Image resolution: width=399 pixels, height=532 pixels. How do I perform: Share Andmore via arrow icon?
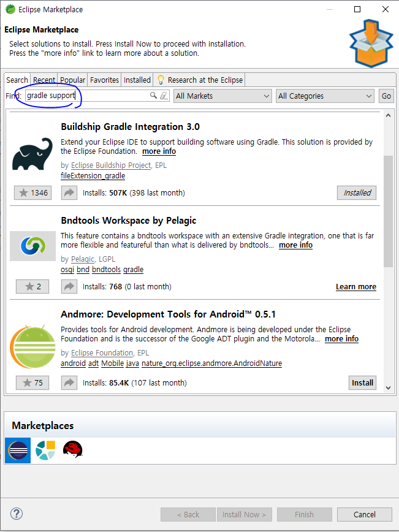click(69, 382)
